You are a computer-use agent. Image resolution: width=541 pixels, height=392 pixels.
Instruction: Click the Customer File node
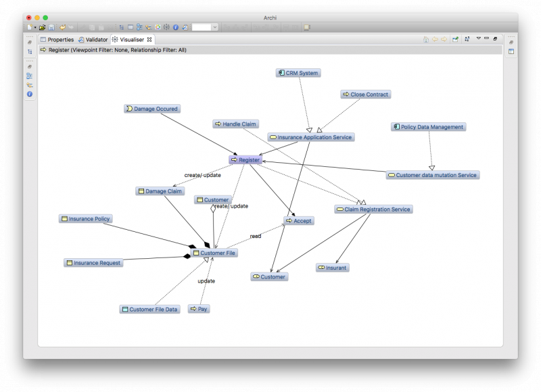coord(214,253)
